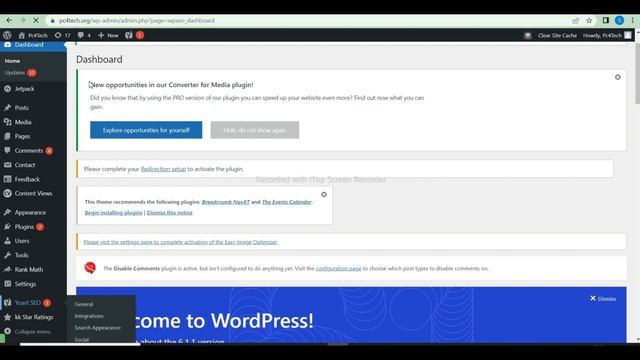Collapse the admin sidebar menu

33,331
